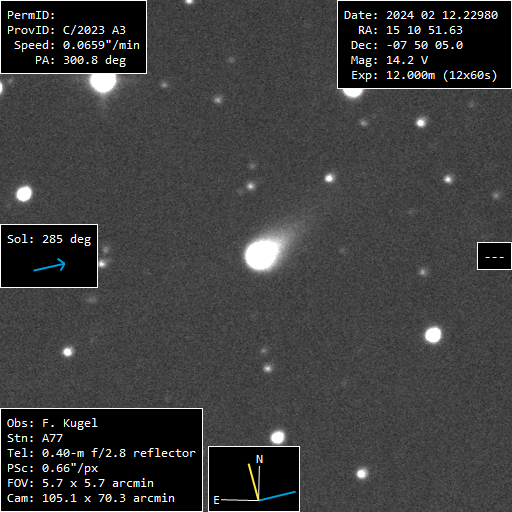Click the N label on the compass
The image size is (512, 512).
(259, 459)
